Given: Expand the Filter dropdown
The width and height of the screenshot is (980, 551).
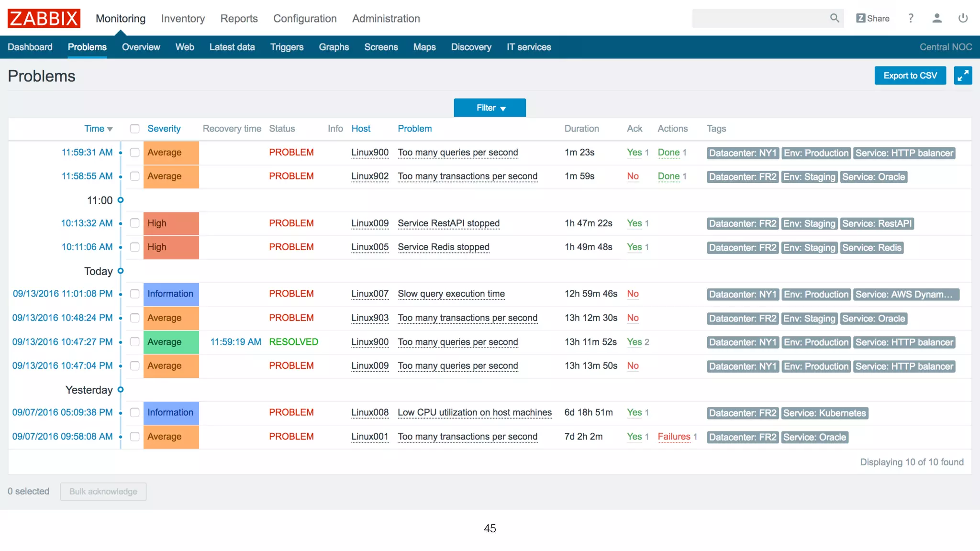Looking at the screenshot, I should [490, 108].
